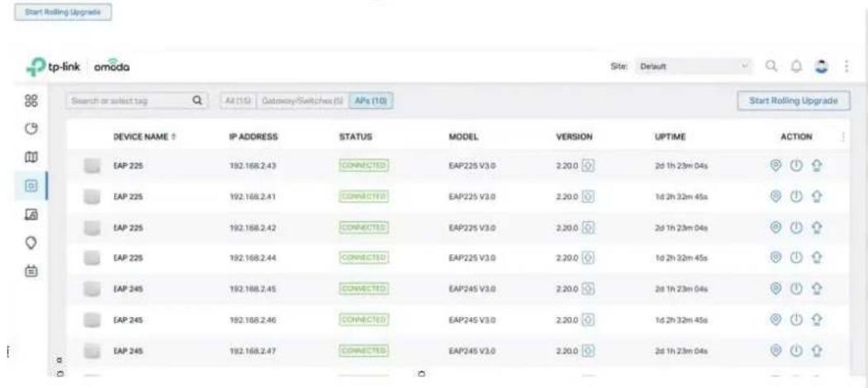The width and height of the screenshot is (868, 388).
Task: Reboot the device at 192.168.2.41
Action: [x=796, y=196]
